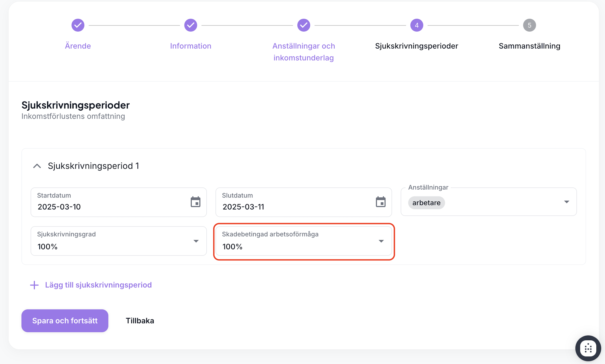Open the Startdatum calendar picker icon
Screen dimensions: 605x364
196,202
